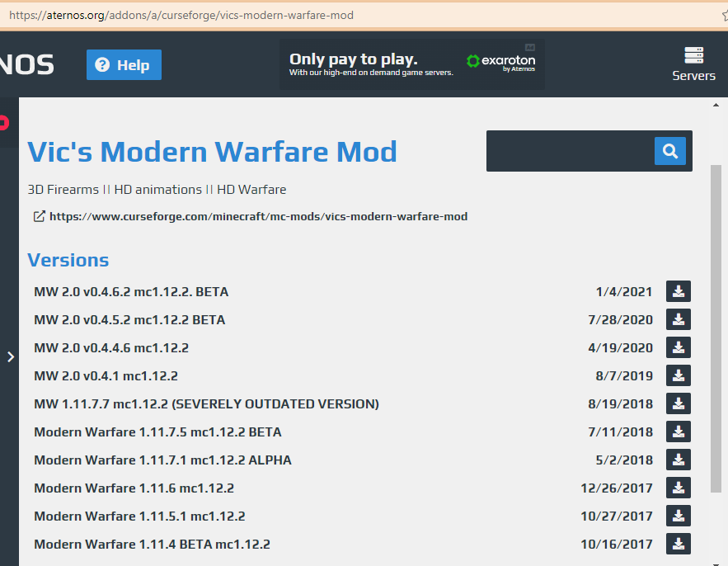Select the 3D Firearms HD animations description
Viewport: 728px width, 566px height.
tap(157, 190)
